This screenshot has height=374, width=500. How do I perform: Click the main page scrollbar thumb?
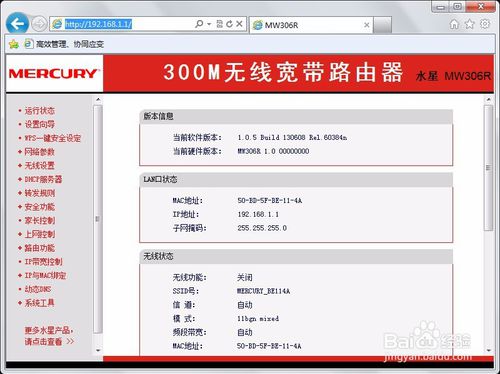488,168
